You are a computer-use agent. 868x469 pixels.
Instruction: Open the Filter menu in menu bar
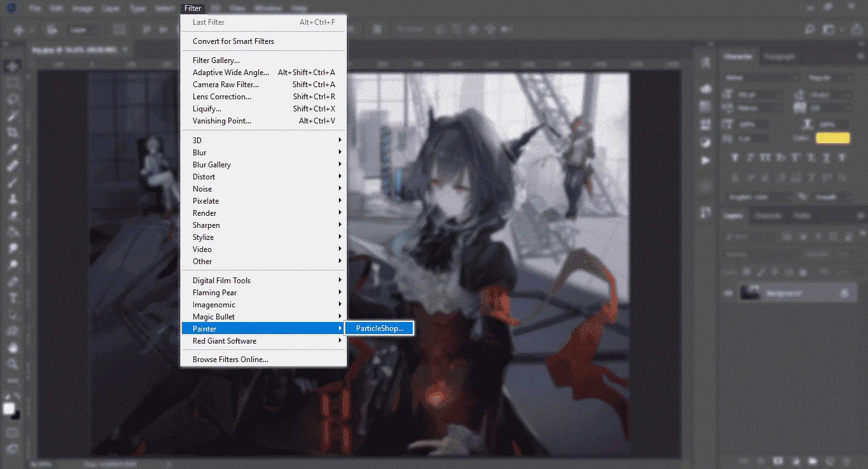tap(193, 8)
